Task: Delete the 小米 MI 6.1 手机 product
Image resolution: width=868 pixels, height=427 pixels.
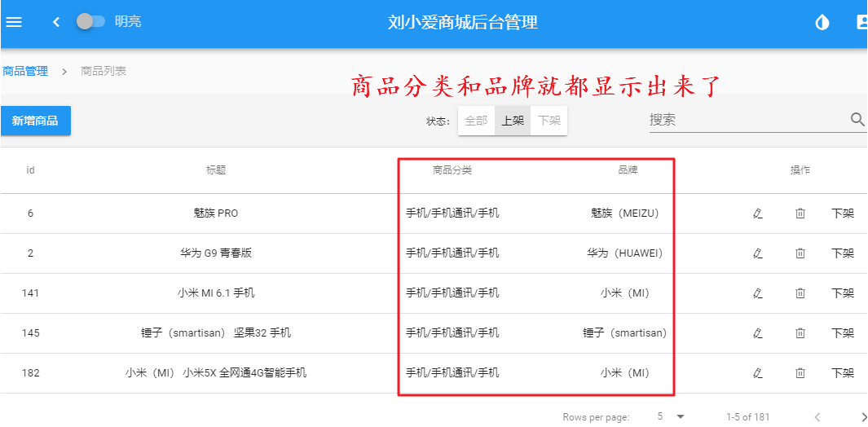Action: [800, 293]
